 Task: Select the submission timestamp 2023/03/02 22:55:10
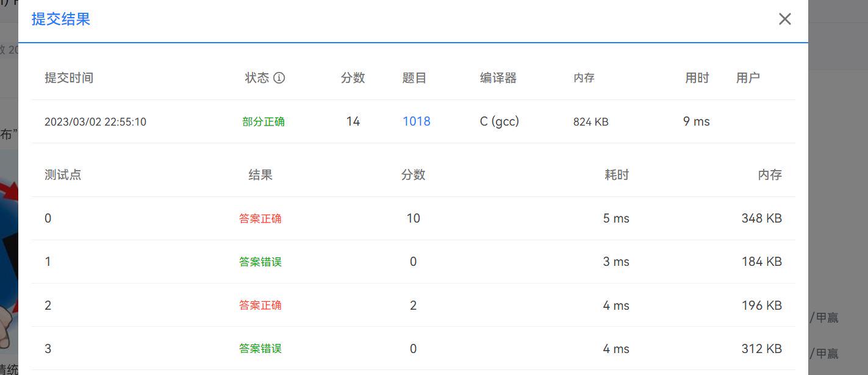pos(96,121)
